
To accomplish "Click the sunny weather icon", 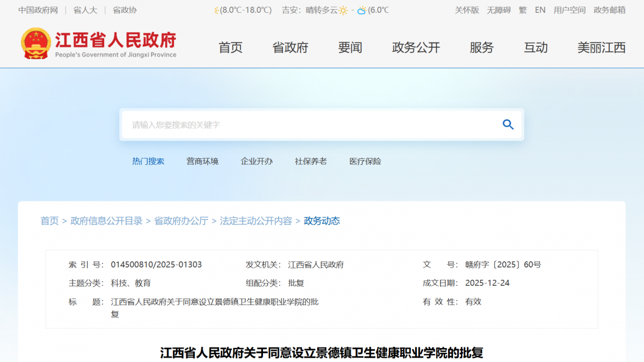I will tap(343, 10).
